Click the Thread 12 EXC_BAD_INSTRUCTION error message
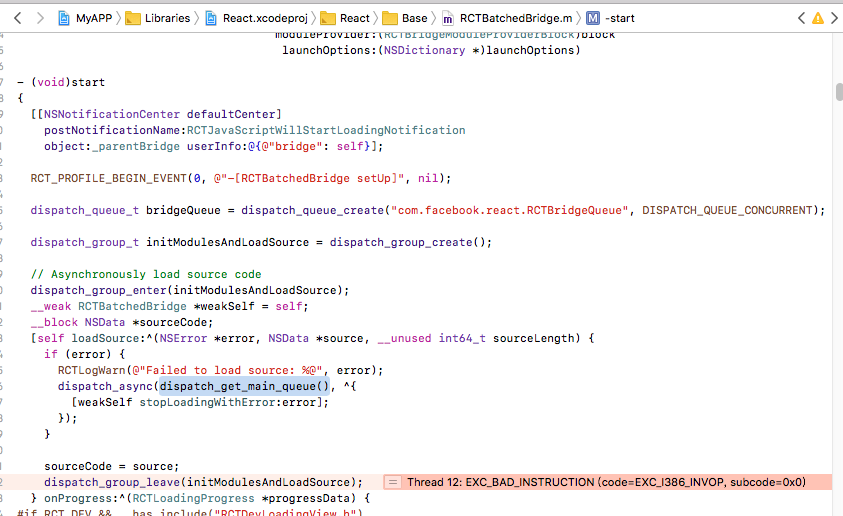Viewport: 843px width, 516px height. pos(606,482)
